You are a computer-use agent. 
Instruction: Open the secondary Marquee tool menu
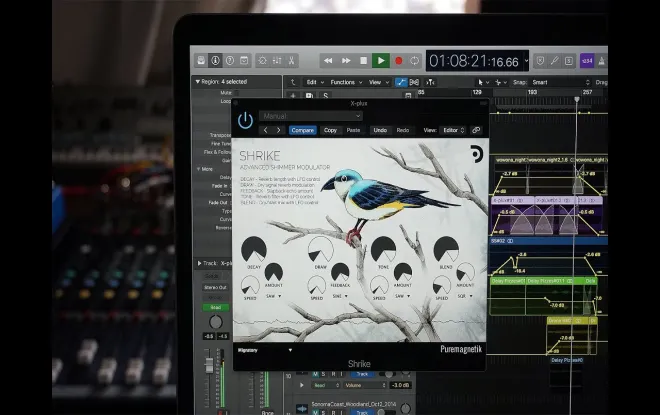click(x=500, y=82)
